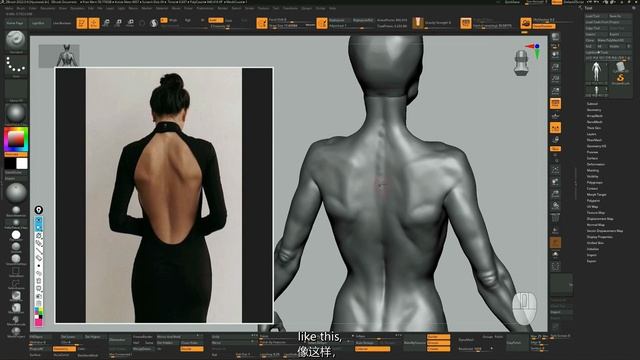Toggle Live Boolean mode
The height and width of the screenshot is (360, 640).
62,23
